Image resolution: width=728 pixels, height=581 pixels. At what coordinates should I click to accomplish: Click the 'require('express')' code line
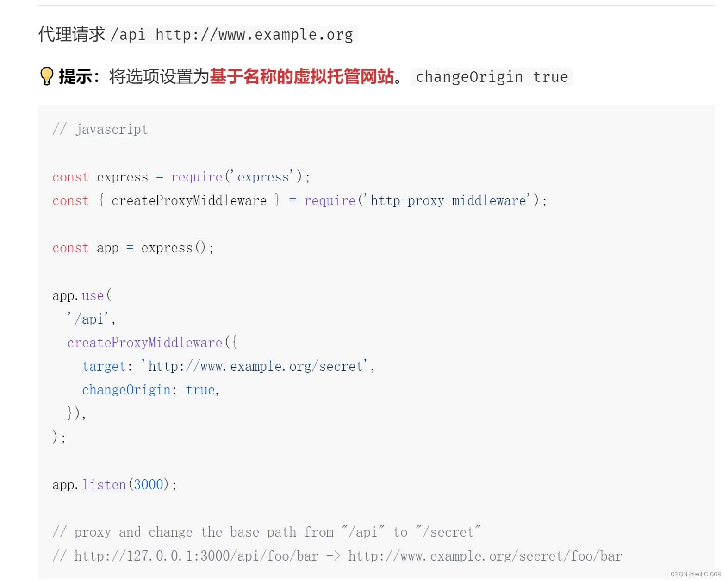(x=181, y=177)
